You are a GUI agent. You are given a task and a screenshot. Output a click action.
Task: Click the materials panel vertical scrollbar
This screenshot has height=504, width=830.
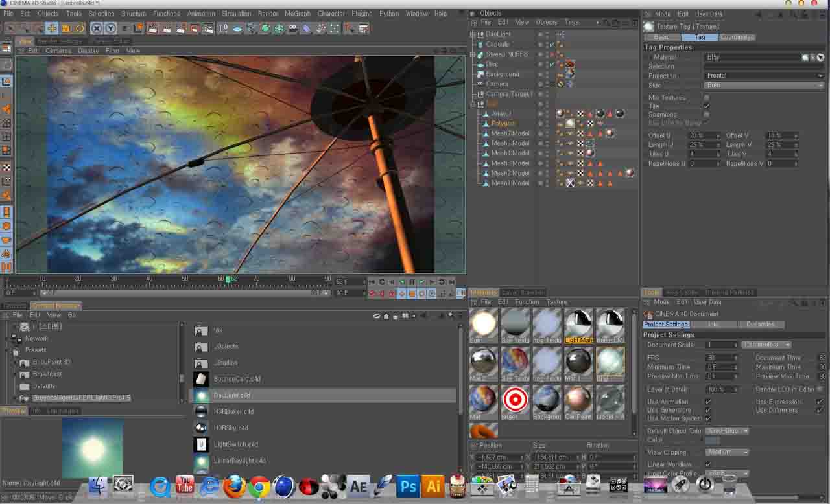[635, 365]
